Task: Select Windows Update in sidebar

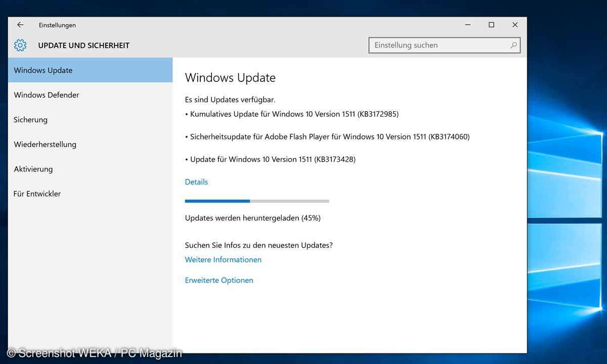Action: (x=90, y=70)
